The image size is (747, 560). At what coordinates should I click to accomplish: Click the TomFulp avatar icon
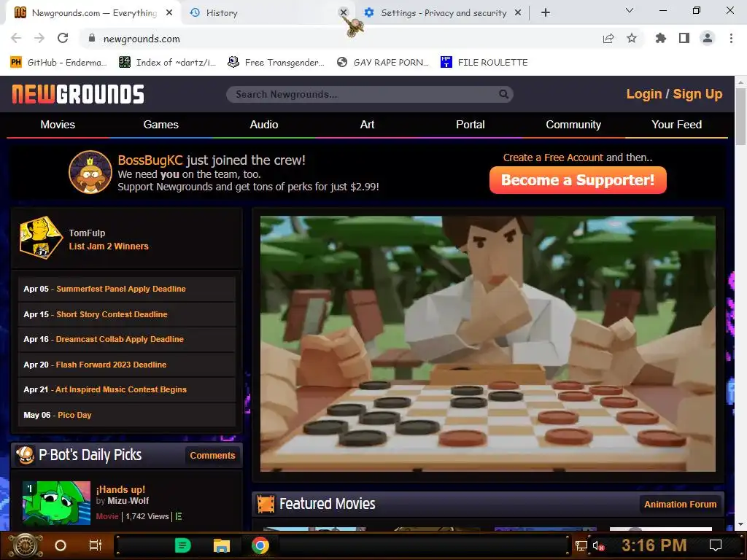(x=41, y=238)
